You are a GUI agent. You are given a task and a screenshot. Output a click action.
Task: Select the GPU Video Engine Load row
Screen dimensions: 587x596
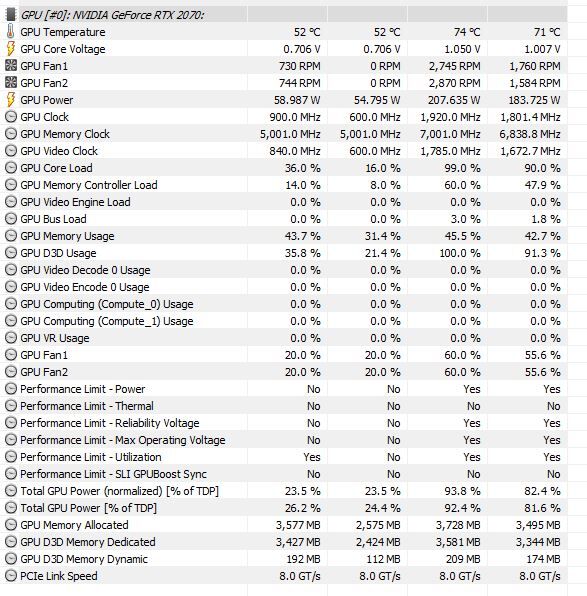point(284,202)
